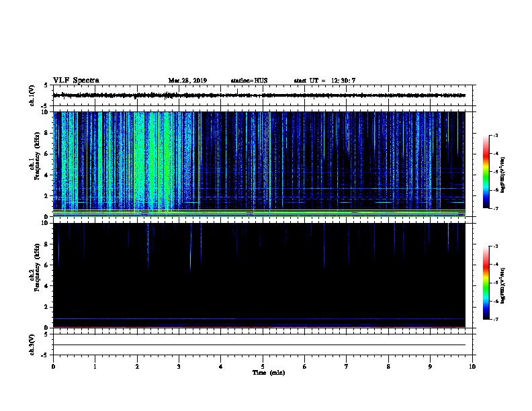Click the "3" tick on the Time axis
Viewport: 532px width, 411px height.
point(179,366)
